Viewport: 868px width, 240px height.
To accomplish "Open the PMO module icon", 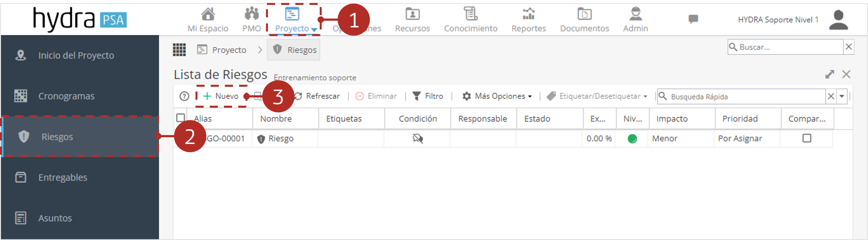I will 252,14.
